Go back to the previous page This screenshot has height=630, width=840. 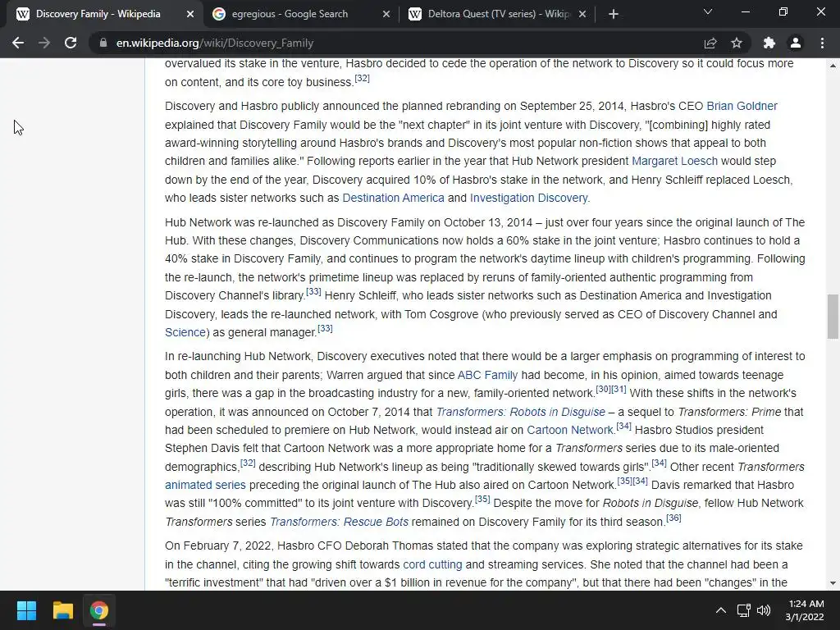pyautogui.click(x=18, y=43)
